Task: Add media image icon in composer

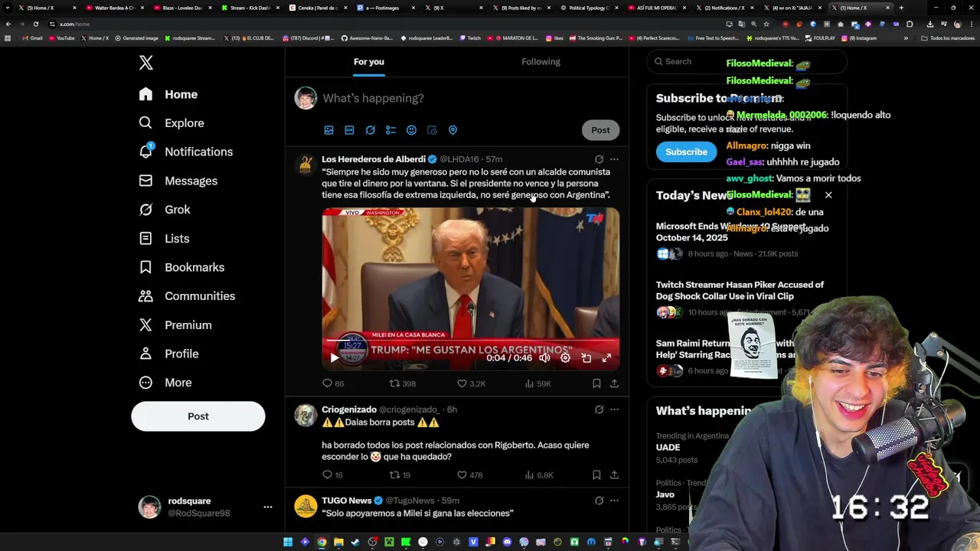Action: [329, 130]
